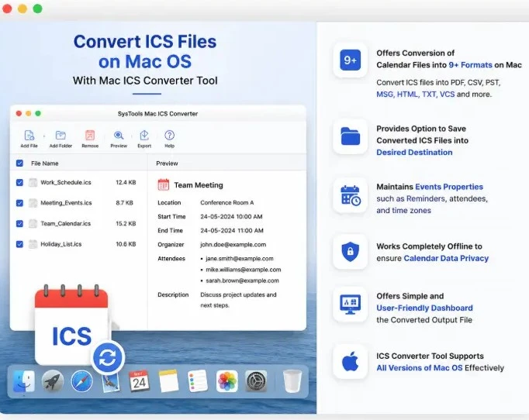529x420 pixels.
Task: Open the Notes app in Dock
Action: (168, 381)
